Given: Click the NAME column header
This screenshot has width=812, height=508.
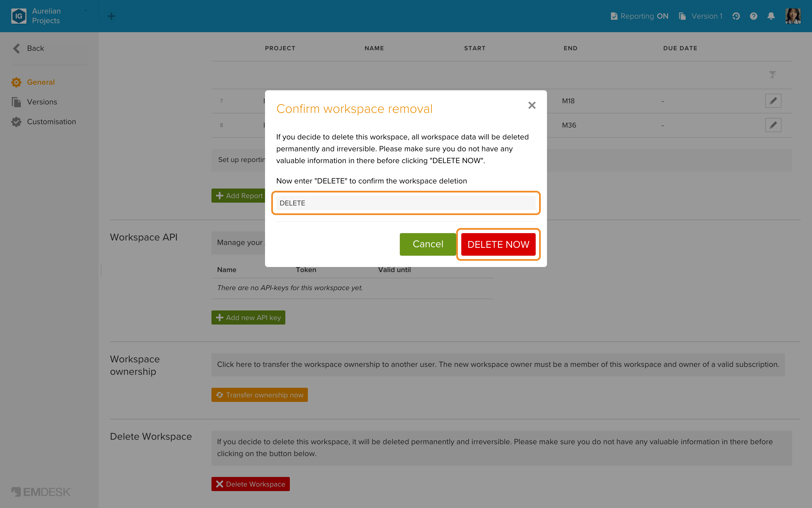Looking at the screenshot, I should [374, 48].
